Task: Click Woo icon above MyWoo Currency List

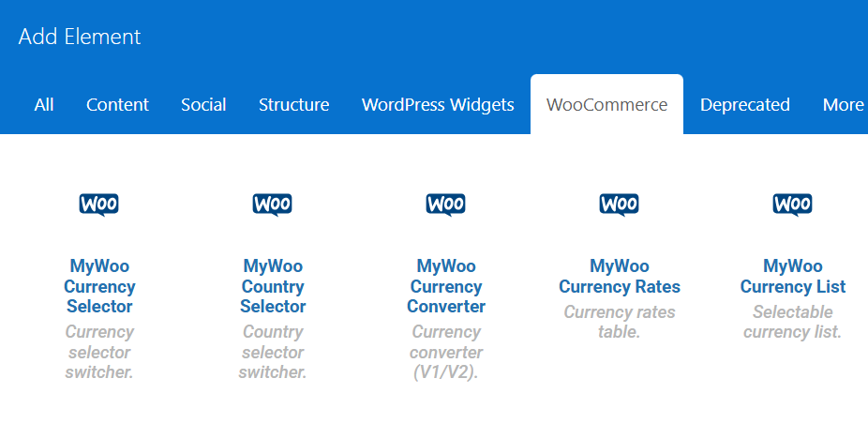Action: pos(793,204)
